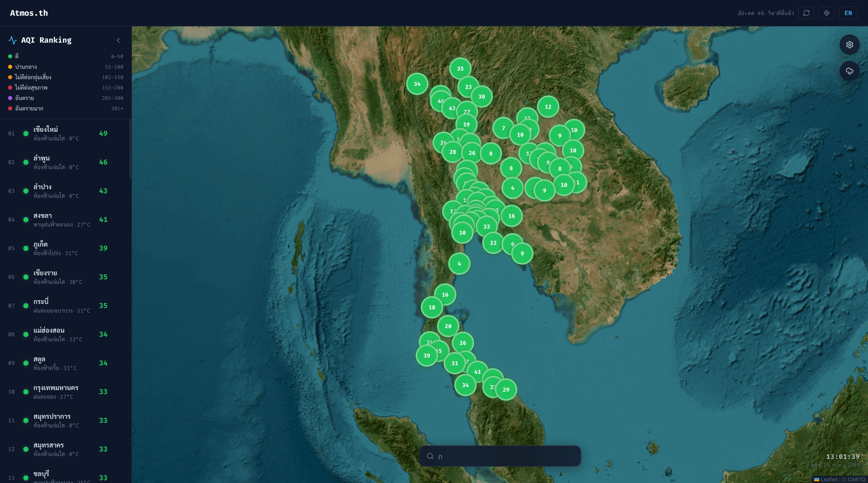Viewport: 868px width, 483px height.
Task: Click the Atmos.th logo
Action: pyautogui.click(x=29, y=13)
